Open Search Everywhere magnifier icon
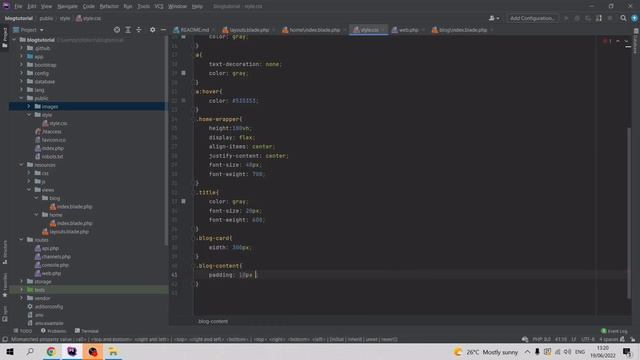 (x=623, y=18)
